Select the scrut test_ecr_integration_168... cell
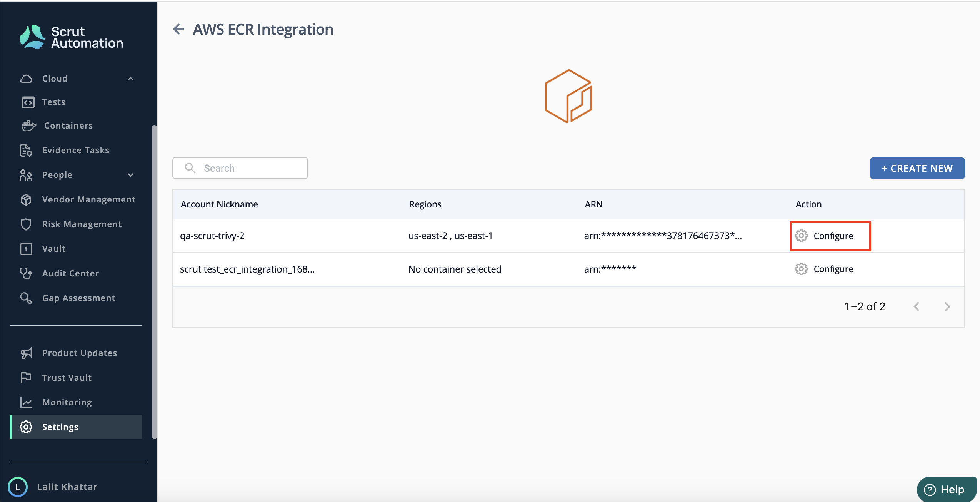980x502 pixels. pos(247,269)
